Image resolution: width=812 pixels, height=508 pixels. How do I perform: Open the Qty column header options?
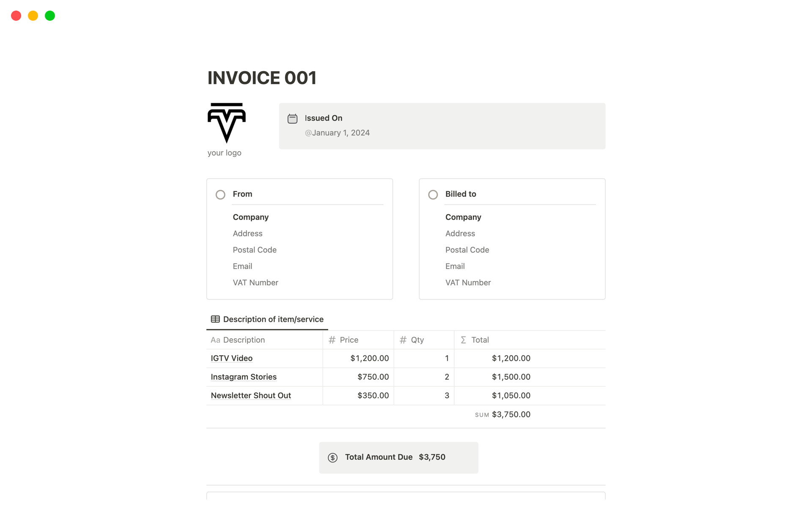pyautogui.click(x=417, y=340)
